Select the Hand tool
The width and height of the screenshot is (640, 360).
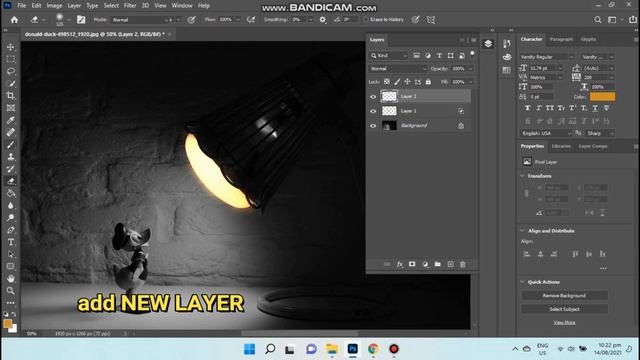(11, 278)
